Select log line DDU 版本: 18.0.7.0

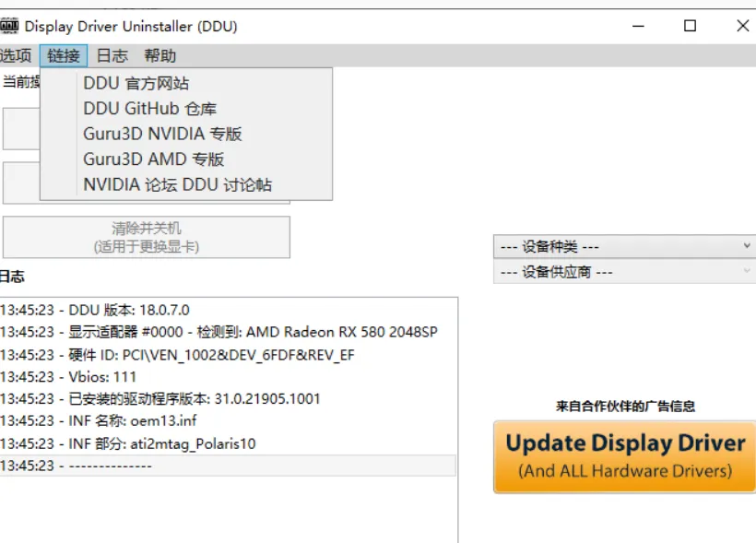(228, 310)
